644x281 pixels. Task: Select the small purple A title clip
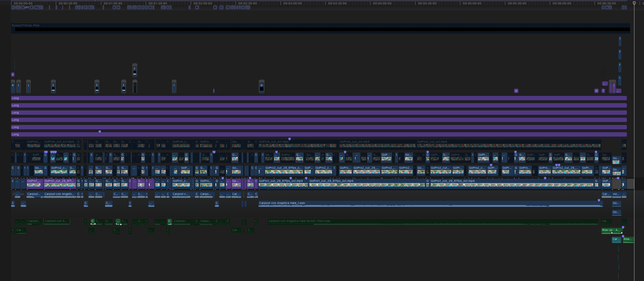pyautogui.click(x=13, y=75)
